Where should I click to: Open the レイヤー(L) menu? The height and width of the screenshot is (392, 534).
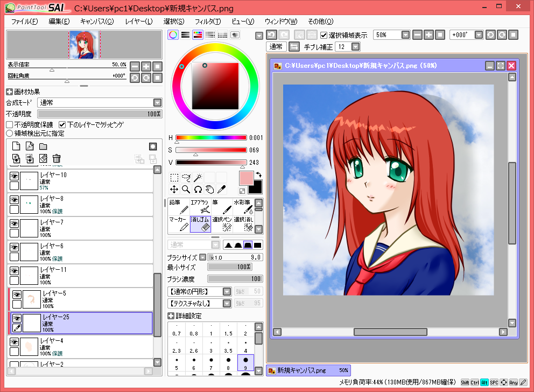click(x=138, y=21)
